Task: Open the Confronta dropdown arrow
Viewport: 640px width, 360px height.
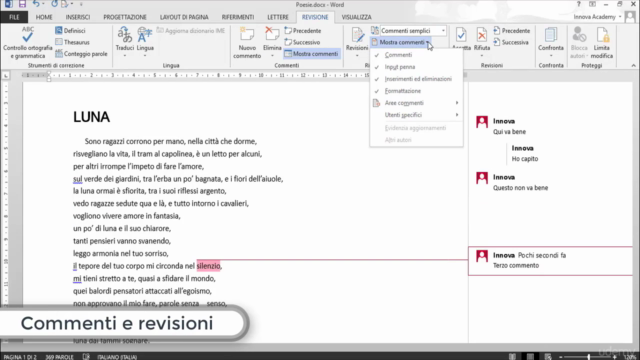Action: [x=551, y=56]
